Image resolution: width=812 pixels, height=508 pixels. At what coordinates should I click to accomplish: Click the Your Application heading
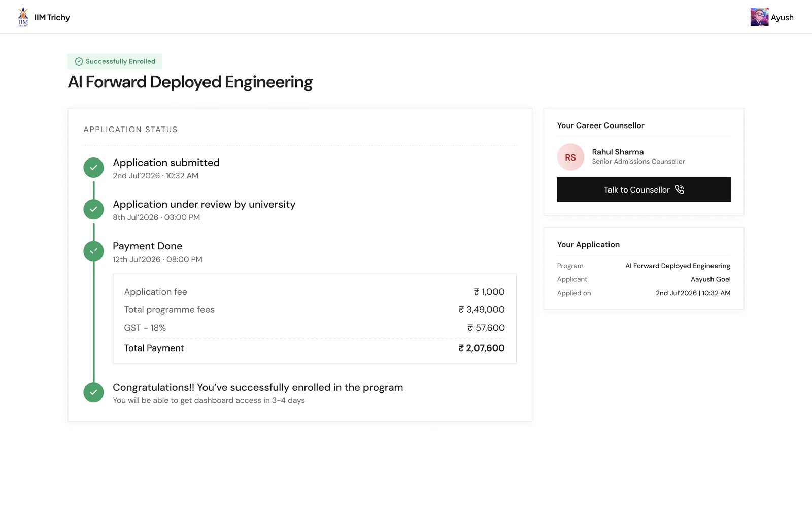pyautogui.click(x=588, y=244)
